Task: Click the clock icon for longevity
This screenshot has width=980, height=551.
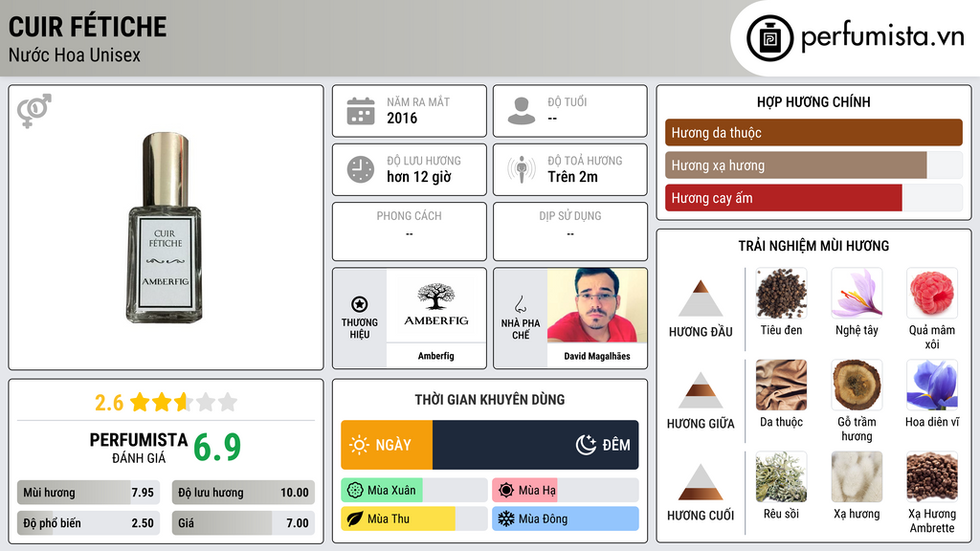Action: pos(361,169)
